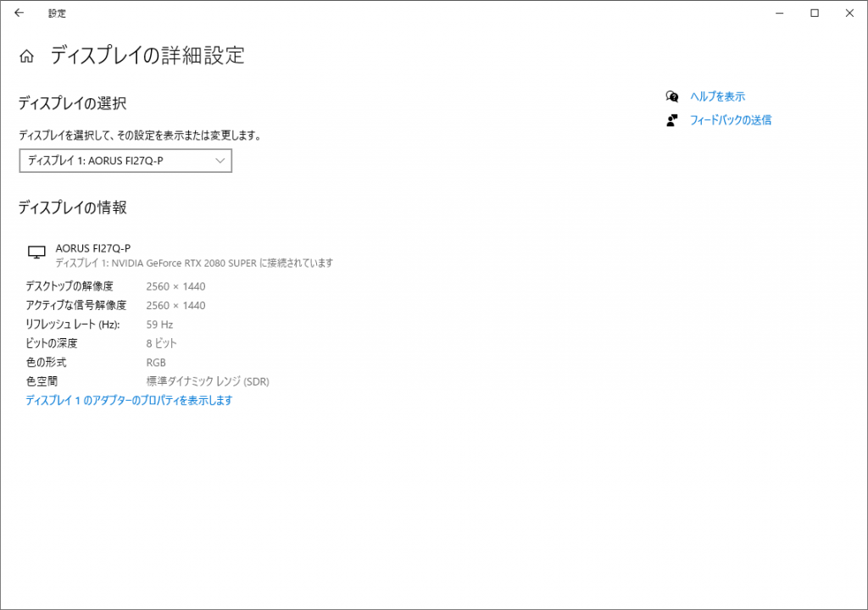Click the 2560 × 1440 value for アクティブな信号解像度
The height and width of the screenshot is (610, 868).
click(175, 306)
